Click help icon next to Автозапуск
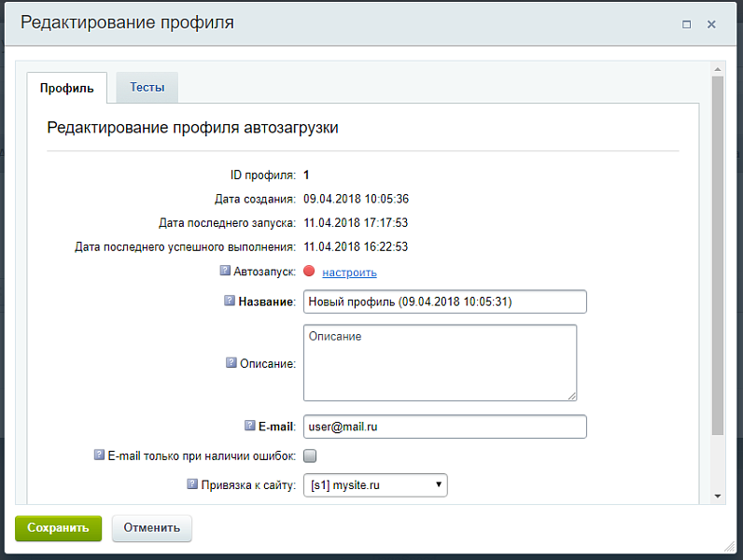Viewport: 743px width, 560px height. tap(224, 271)
